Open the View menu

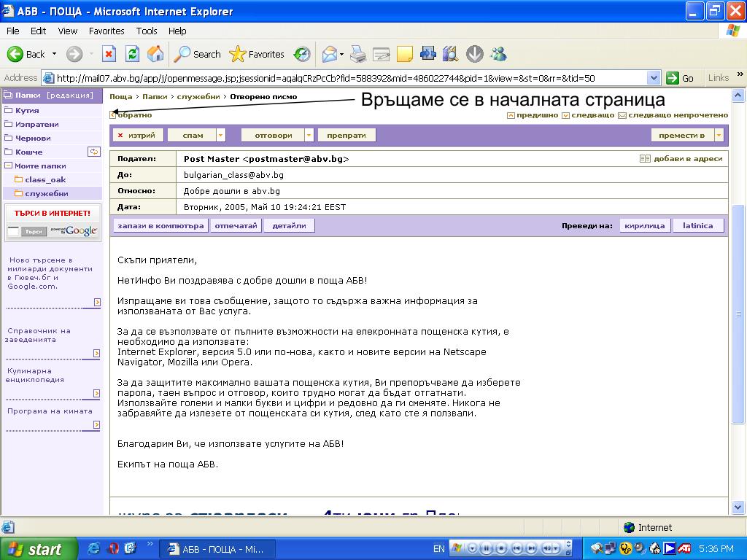click(x=68, y=31)
